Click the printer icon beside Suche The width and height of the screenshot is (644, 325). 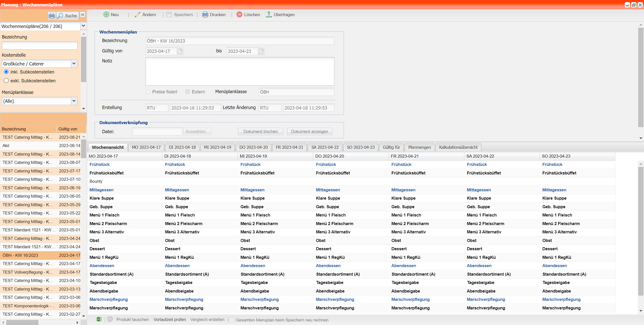click(x=52, y=16)
